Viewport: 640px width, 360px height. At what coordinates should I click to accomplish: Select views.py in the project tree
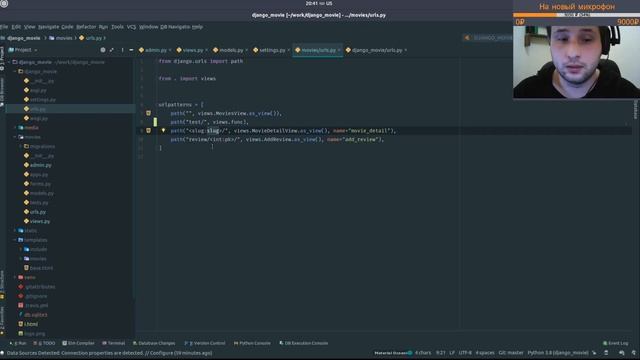[37, 222]
